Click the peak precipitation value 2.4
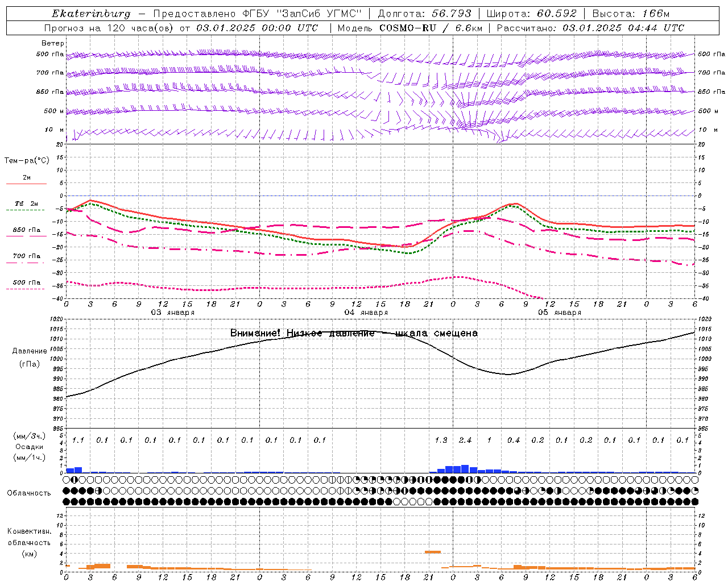728x582 pixels. click(x=465, y=440)
